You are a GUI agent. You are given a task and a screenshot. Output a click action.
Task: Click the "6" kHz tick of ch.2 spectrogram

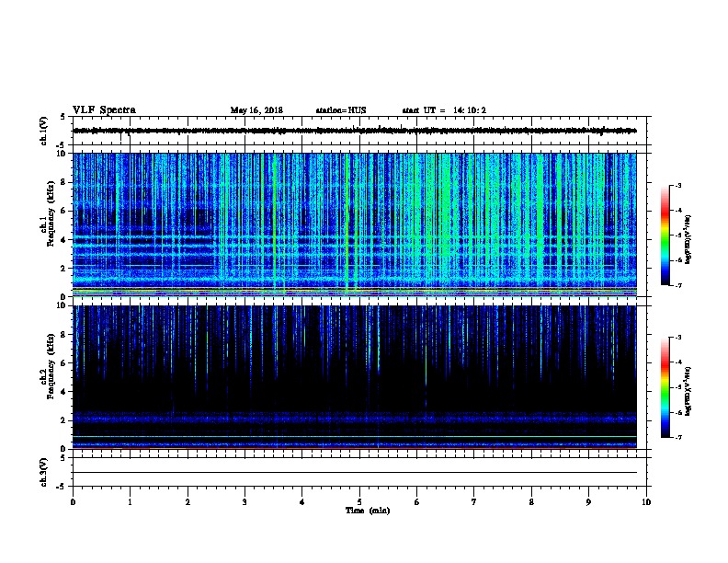pos(63,362)
